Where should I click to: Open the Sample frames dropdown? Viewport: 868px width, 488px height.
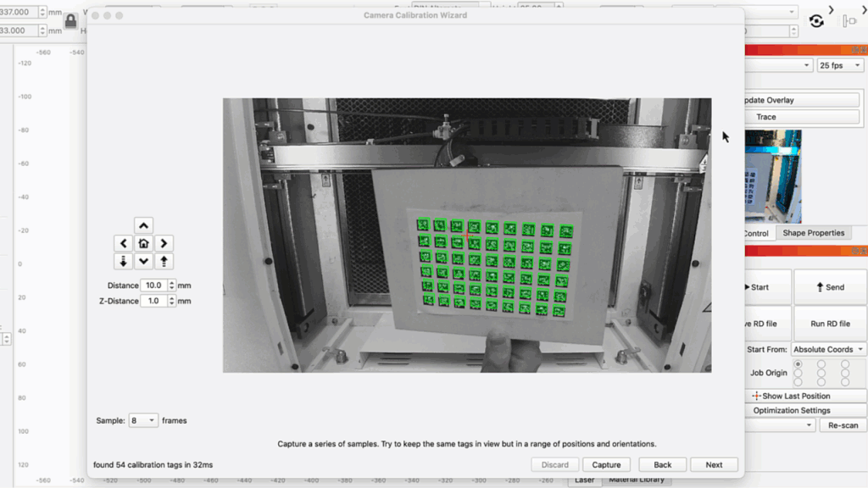point(143,420)
